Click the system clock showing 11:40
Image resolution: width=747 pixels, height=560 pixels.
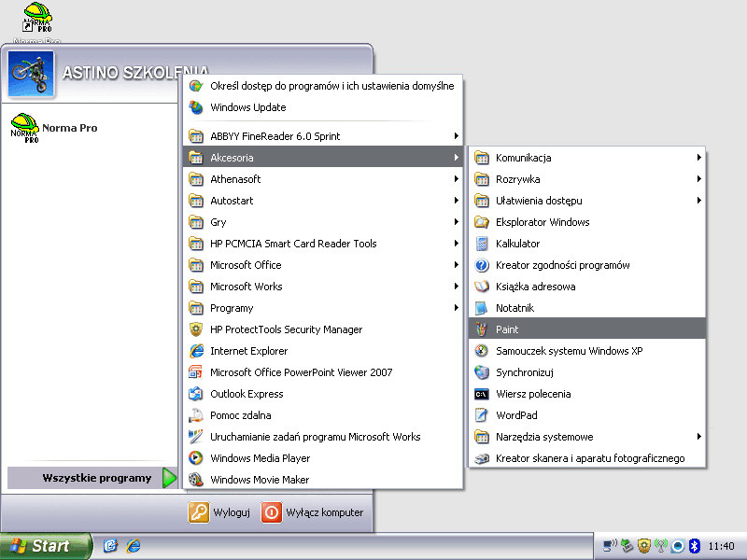coord(721,546)
